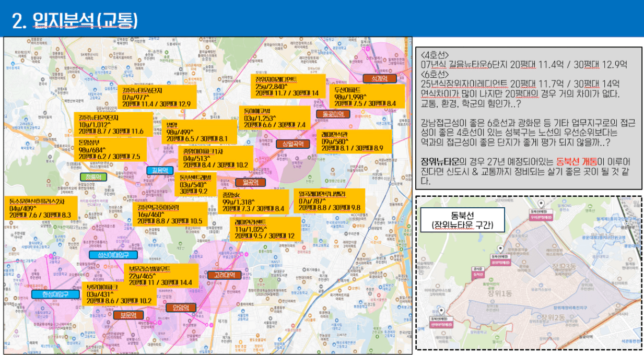
Task: Click the 안암역 station tag
Action: tap(181, 307)
